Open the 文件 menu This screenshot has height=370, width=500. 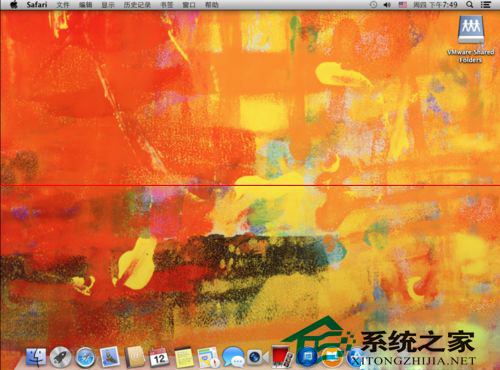click(x=63, y=5)
